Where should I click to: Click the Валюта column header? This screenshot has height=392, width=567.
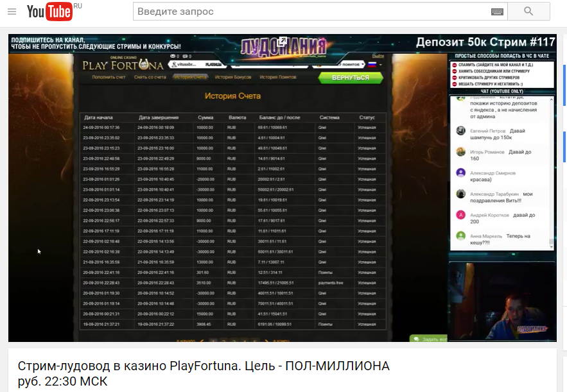(237, 117)
